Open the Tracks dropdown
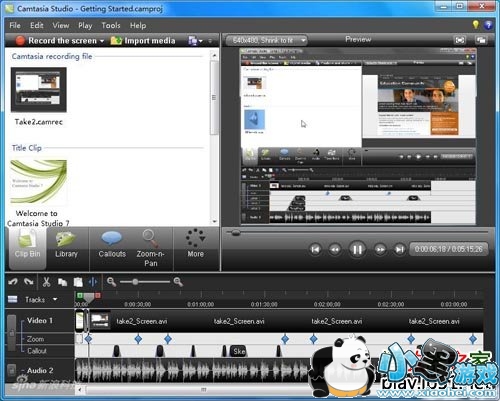500x401 pixels. coord(55,299)
